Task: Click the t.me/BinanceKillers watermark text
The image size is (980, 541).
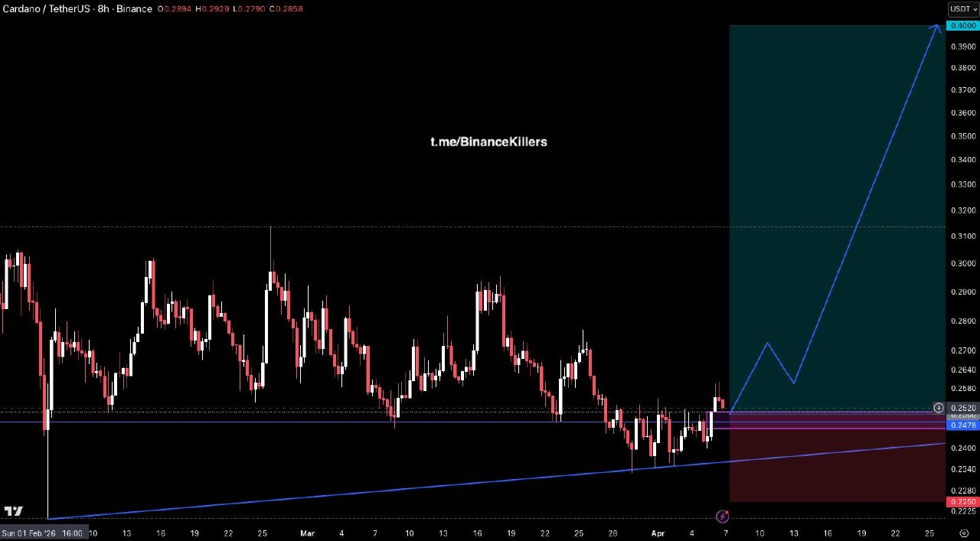Action: click(488, 142)
